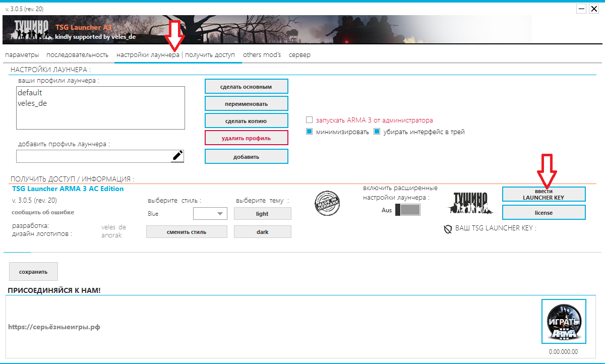Open the style selection dropdown
Screen dimensions: 605x364
[210, 214]
